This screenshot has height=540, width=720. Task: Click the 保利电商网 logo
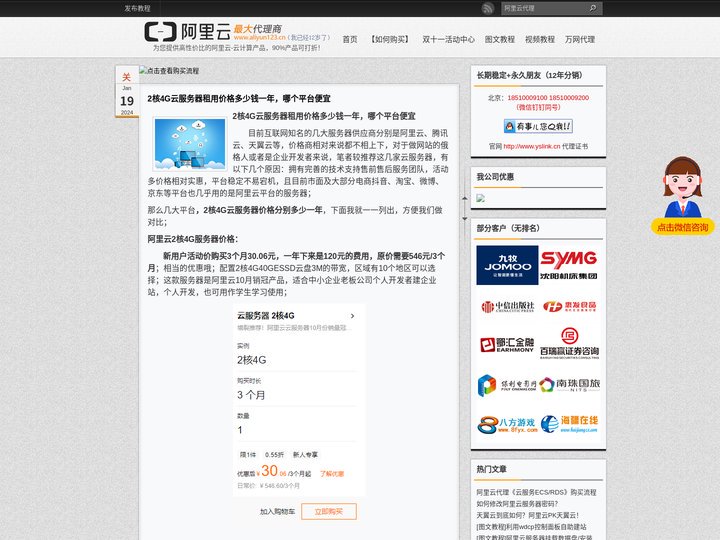[507, 385]
